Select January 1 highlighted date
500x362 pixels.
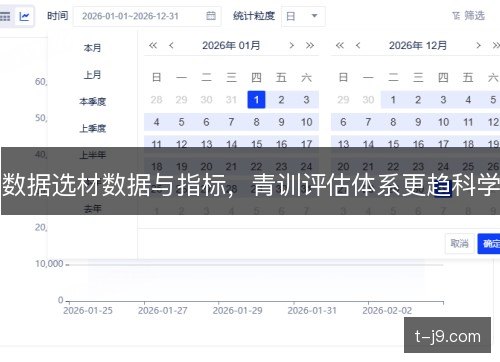coord(256,100)
